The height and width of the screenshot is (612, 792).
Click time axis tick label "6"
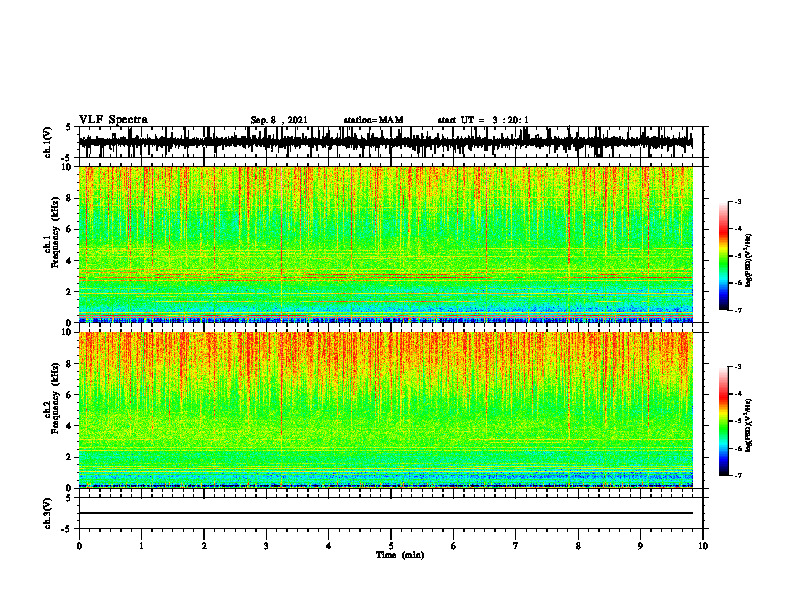point(454,546)
